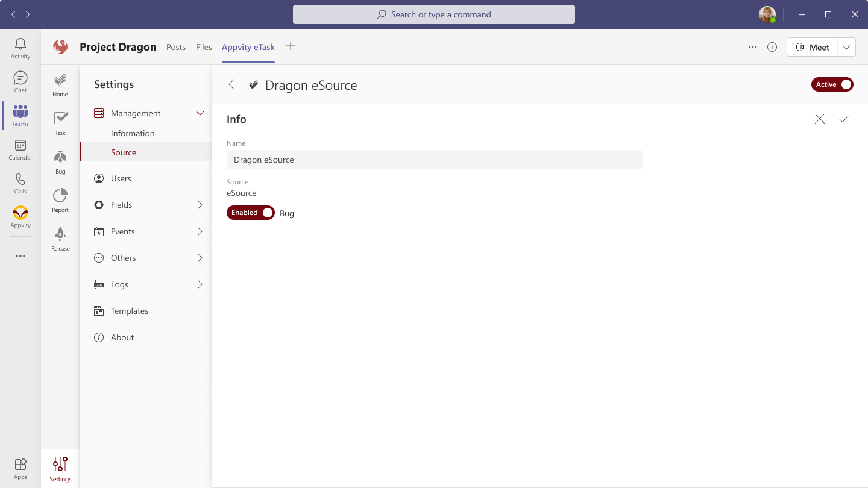868x488 pixels.
Task: Open the Bug section in eTask sidebar
Action: click(60, 161)
